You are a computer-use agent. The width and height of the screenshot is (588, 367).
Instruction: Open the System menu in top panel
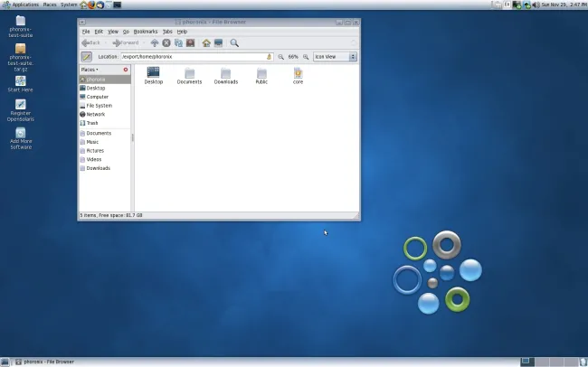point(69,5)
